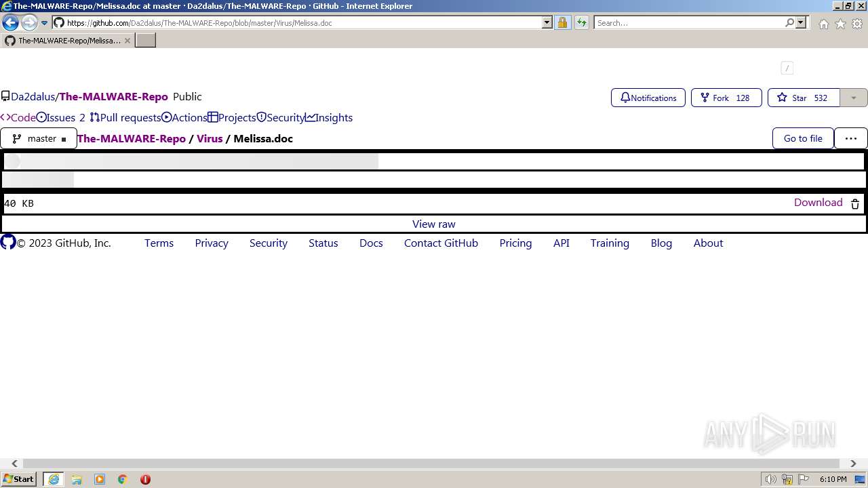
Task: Open the File Explorer taskbar icon
Action: click(77, 479)
